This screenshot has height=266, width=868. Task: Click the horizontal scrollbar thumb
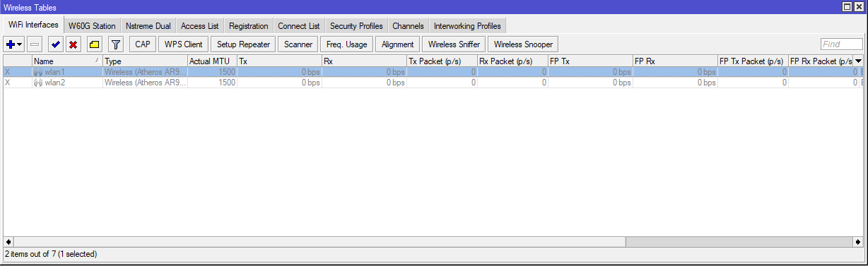point(320,241)
